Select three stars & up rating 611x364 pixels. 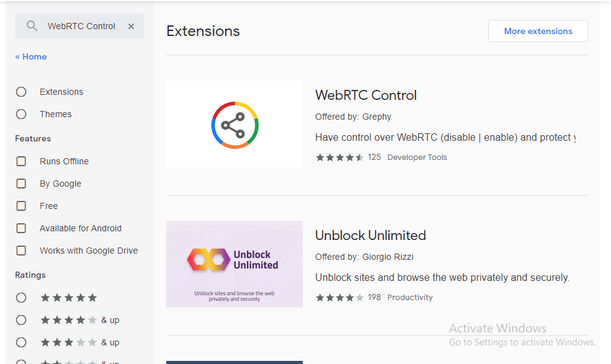[21, 342]
